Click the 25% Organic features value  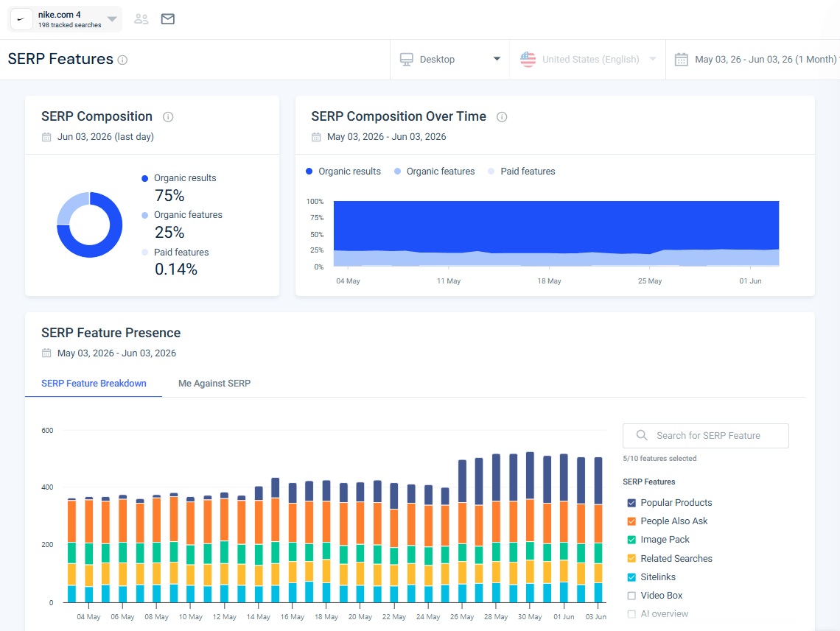169,233
